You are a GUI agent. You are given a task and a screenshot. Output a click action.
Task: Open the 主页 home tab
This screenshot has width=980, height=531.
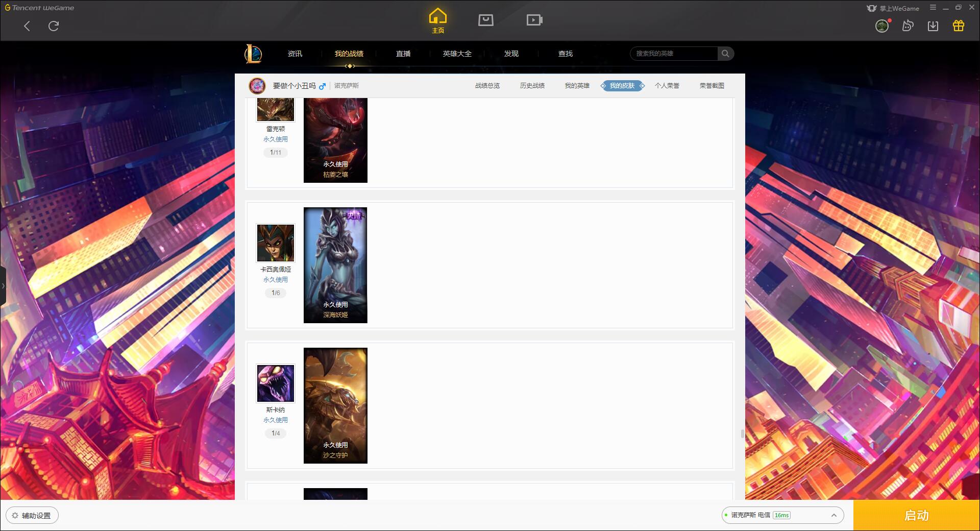(438, 21)
